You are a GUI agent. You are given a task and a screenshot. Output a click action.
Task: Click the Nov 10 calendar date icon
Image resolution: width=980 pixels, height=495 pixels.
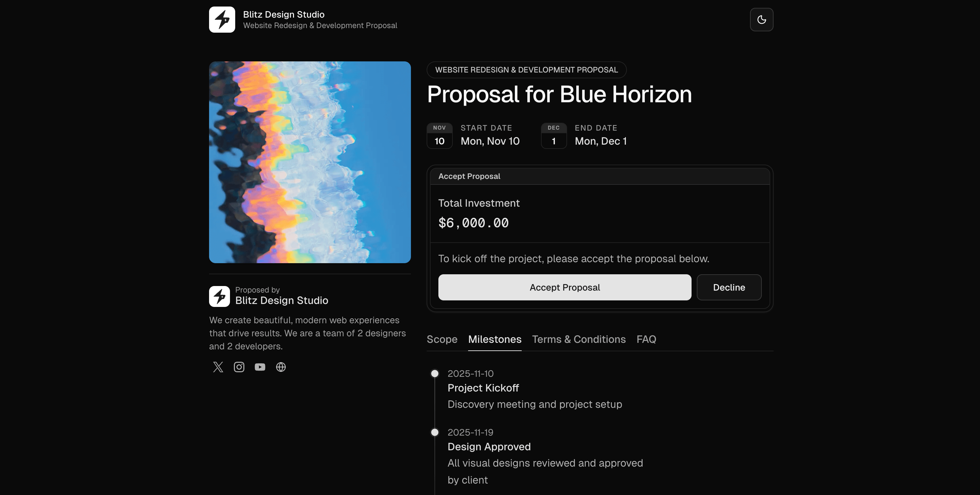click(x=439, y=136)
